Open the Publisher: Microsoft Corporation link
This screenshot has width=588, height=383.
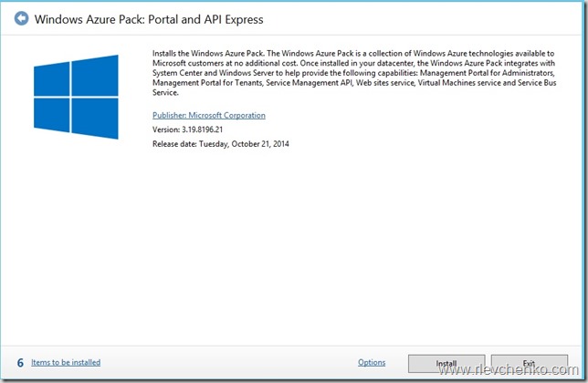tap(209, 115)
